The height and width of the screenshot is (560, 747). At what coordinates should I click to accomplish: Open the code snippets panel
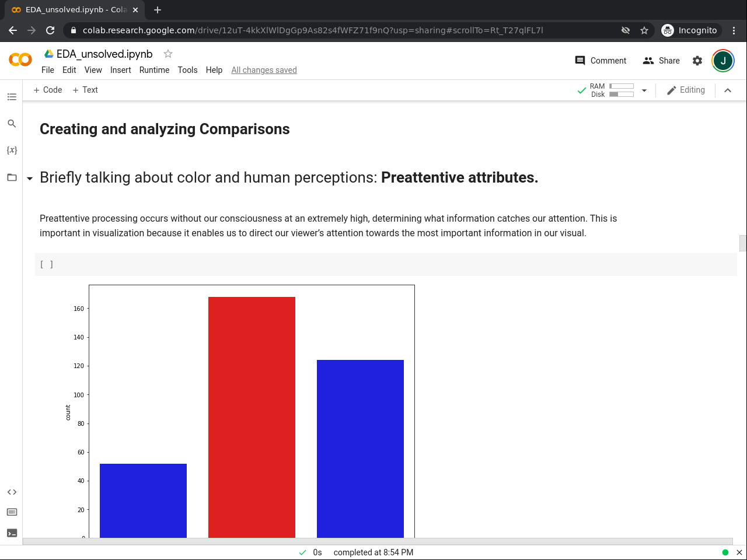click(x=12, y=492)
